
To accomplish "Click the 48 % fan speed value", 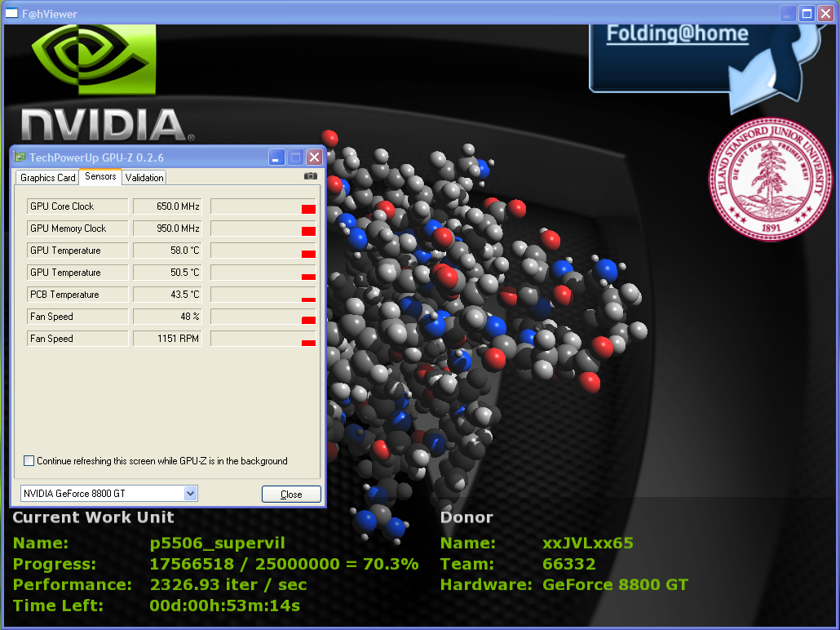I will (167, 317).
